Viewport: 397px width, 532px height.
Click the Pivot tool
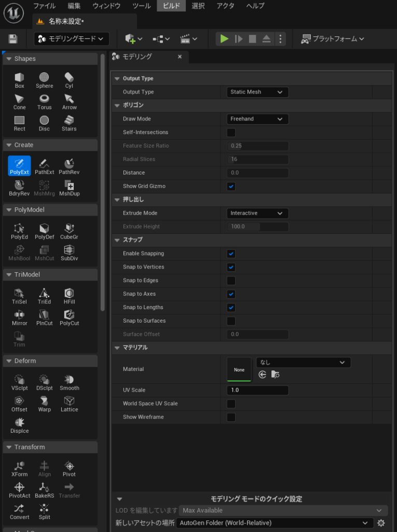pos(69,468)
